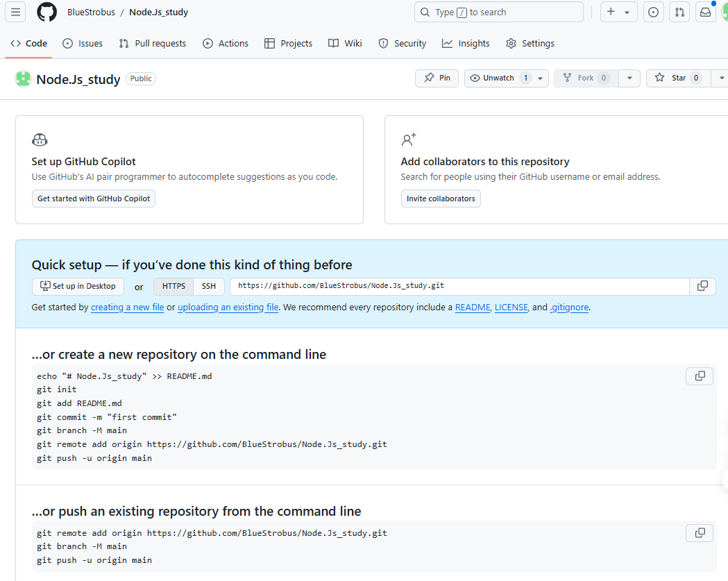Open the Wiki tab
Image resolution: width=728 pixels, height=581 pixels.
click(x=345, y=43)
